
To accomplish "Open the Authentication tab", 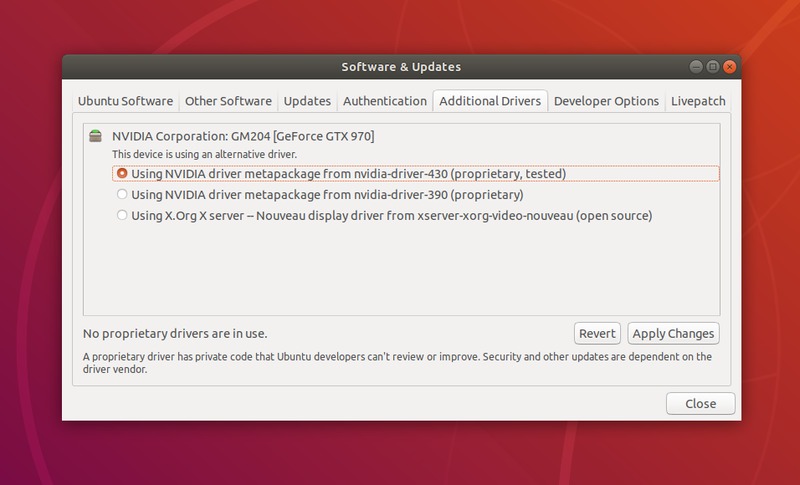I will click(x=384, y=101).
